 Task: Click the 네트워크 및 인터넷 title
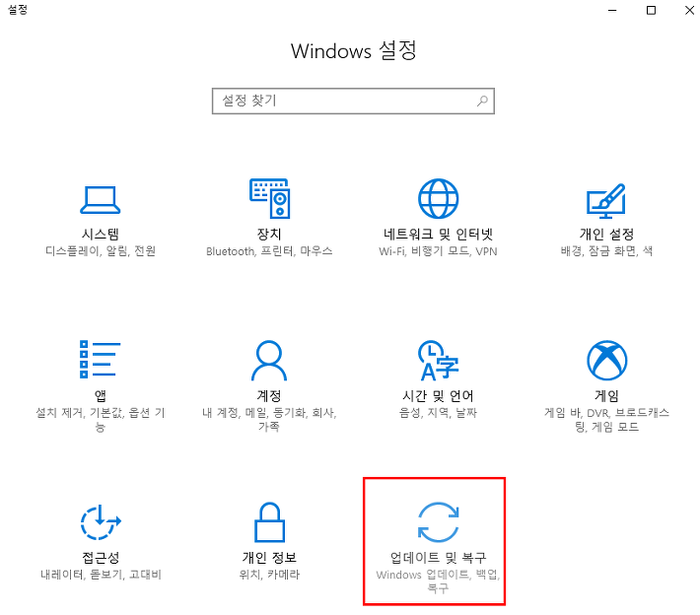pyautogui.click(x=438, y=234)
